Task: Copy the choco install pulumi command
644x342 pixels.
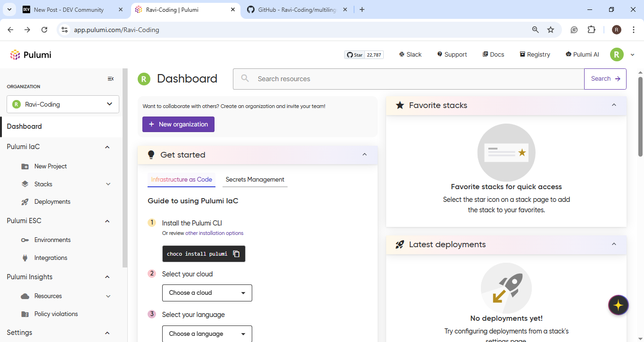Action: (236, 254)
